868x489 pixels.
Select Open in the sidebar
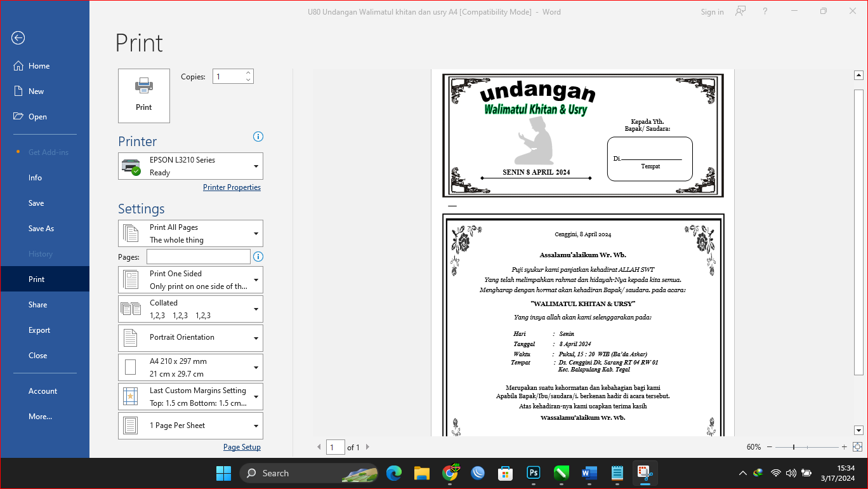[45, 117]
